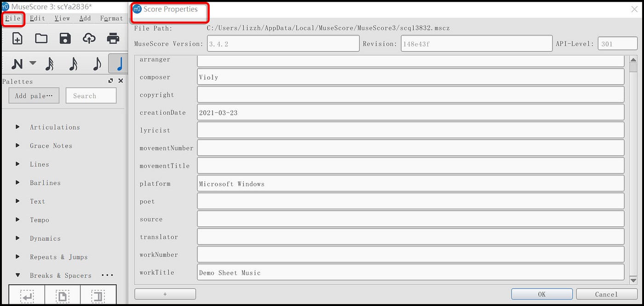Expand the Grace Notes palette
This screenshot has width=644, height=306.
pos(18,145)
